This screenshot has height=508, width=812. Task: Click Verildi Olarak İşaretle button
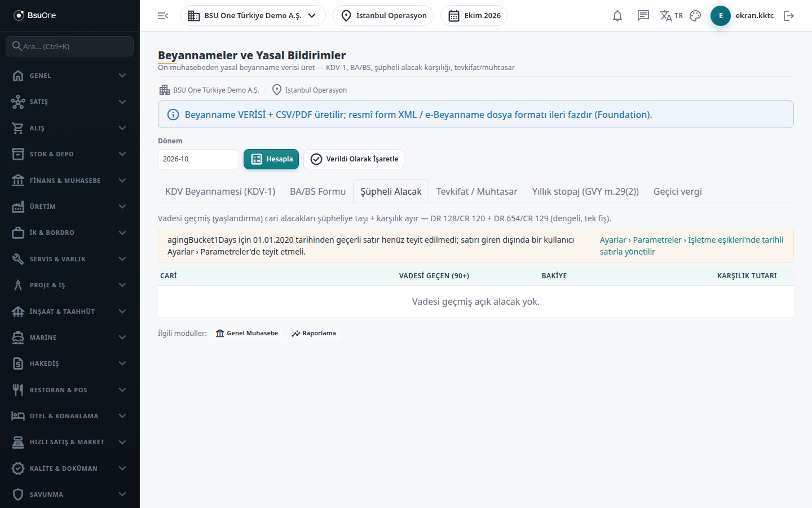[354, 159]
